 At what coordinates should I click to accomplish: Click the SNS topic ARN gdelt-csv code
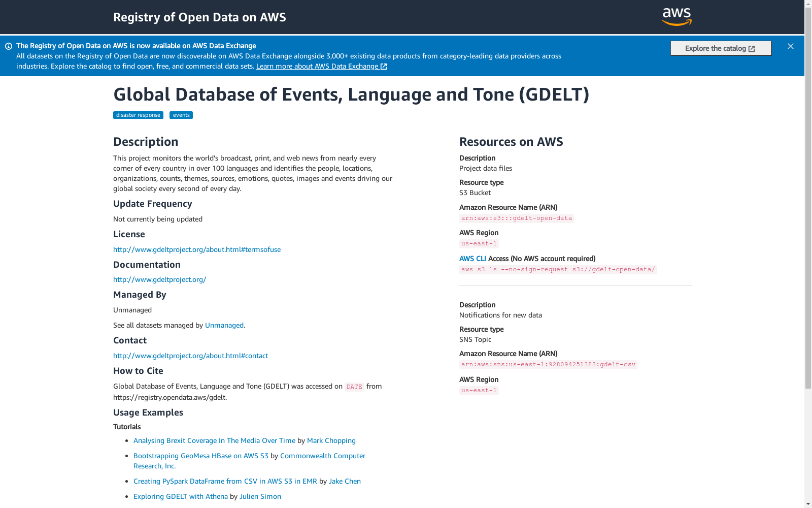click(548, 365)
